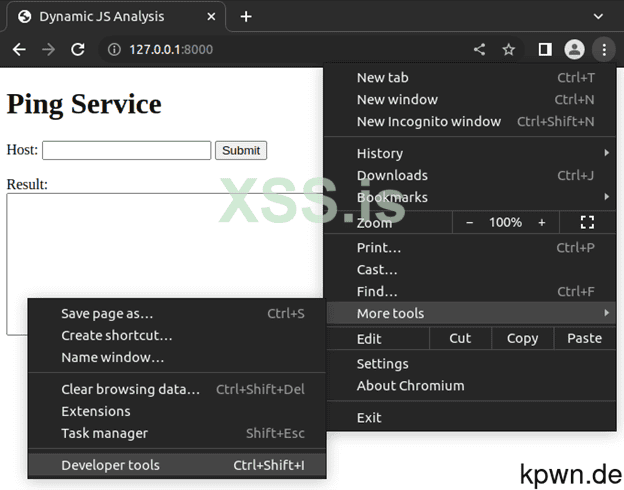Viewport: 624px width, 490px height.
Task: Expand the History submenu
Action: [x=470, y=153]
